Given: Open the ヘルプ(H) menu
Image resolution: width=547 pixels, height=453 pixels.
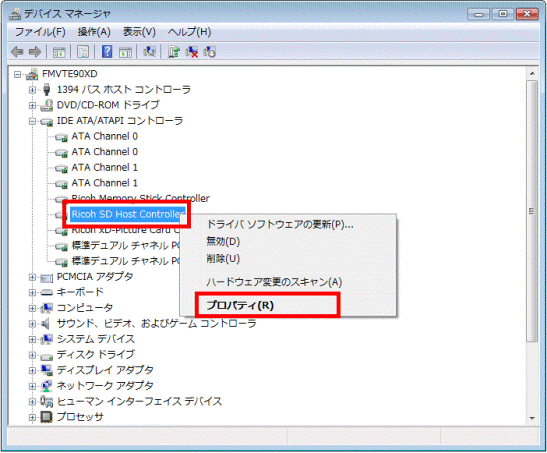Looking at the screenshot, I should point(189,32).
